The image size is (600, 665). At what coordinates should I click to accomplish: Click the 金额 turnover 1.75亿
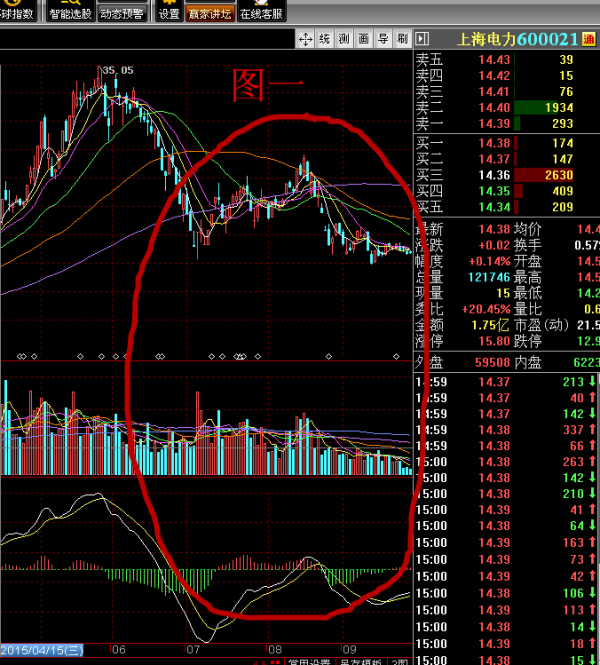pyautogui.click(x=490, y=325)
